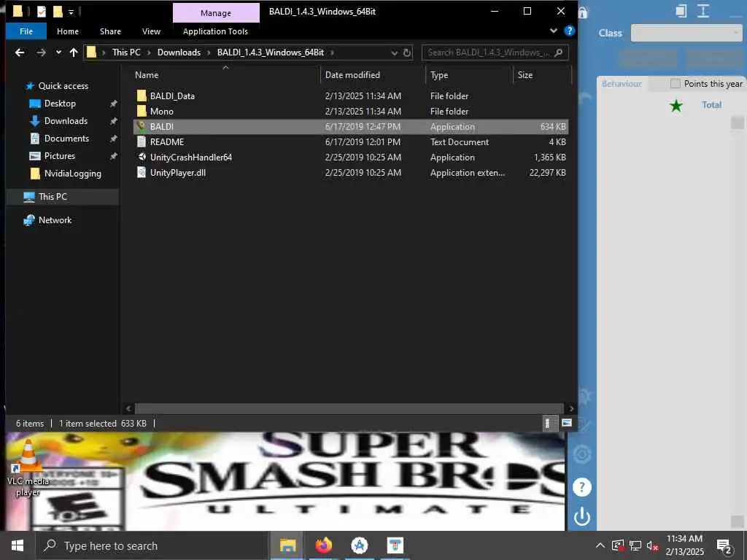Toggle the Points this year checkbox

pos(675,84)
